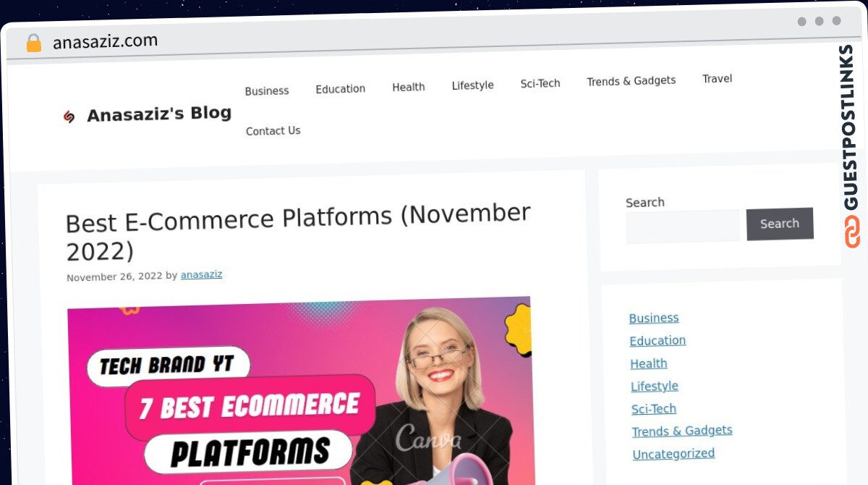868x485 pixels.
Task: Select Lifestyle in the top navigation
Action: (472, 85)
